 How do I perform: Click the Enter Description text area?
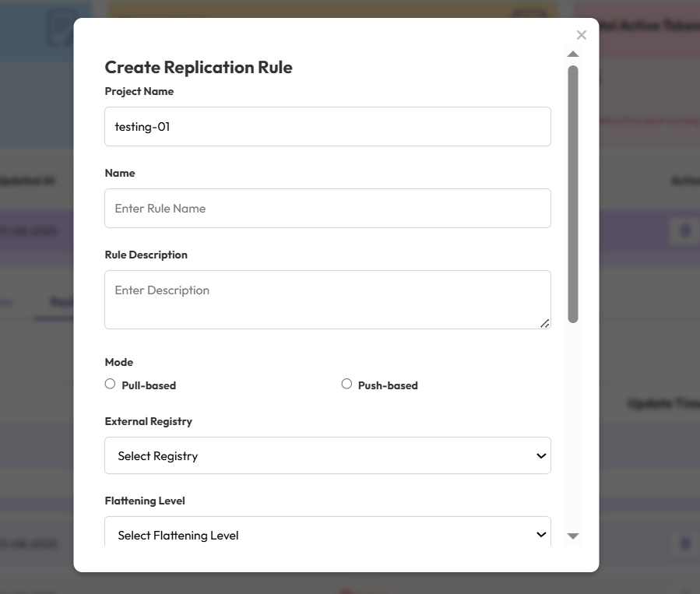(x=327, y=300)
